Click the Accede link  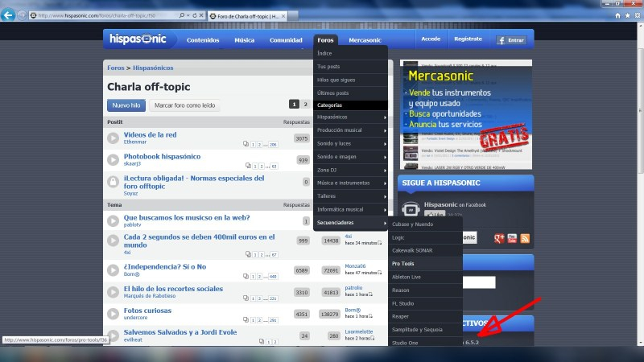coord(431,39)
